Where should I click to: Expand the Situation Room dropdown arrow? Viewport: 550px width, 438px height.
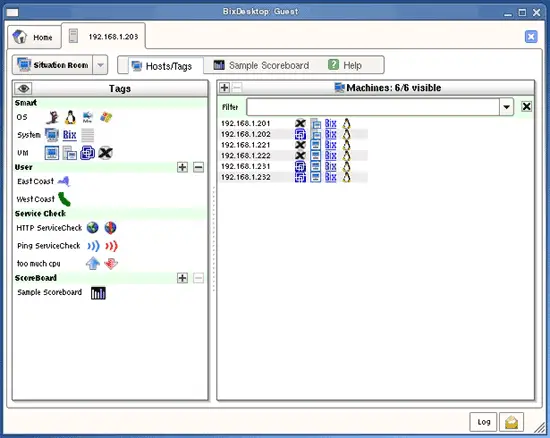(100, 65)
